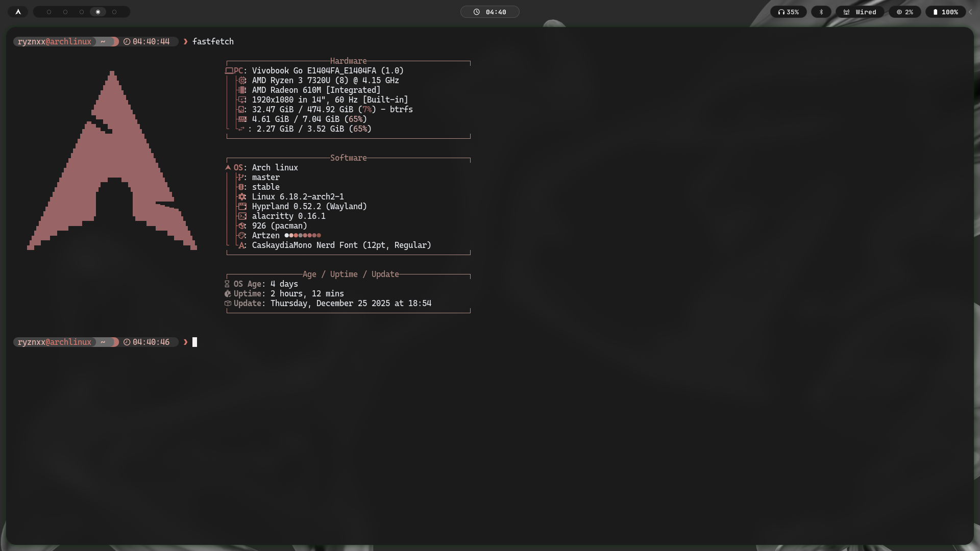The width and height of the screenshot is (980, 551).
Task: Click the Wired network status module
Action: pyautogui.click(x=860, y=12)
